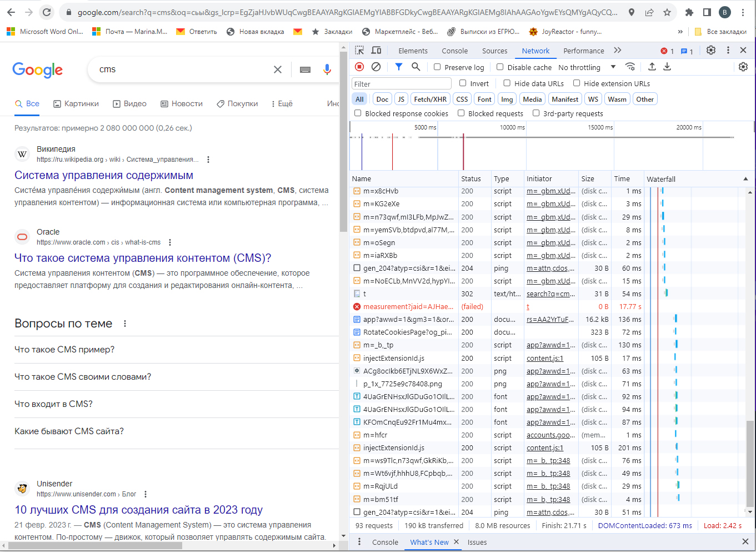Screen dimensions: 756x552
Task: Open Chrome extensions puzzle icon
Action: coord(689,12)
